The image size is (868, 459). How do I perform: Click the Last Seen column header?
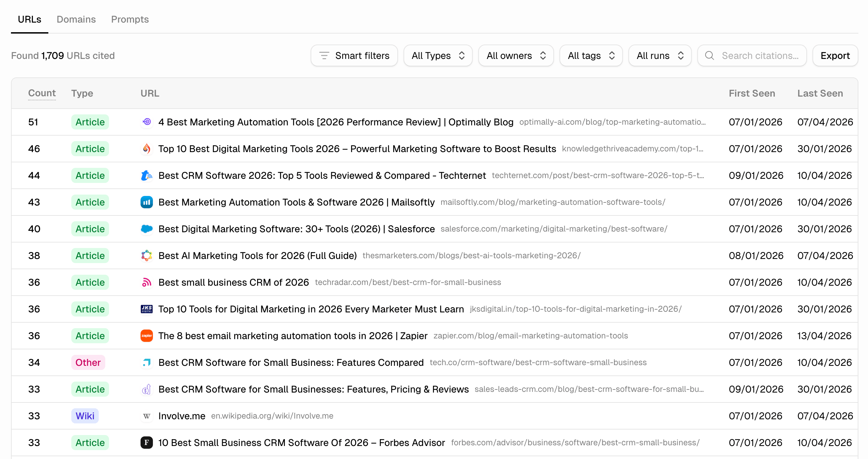(x=820, y=93)
